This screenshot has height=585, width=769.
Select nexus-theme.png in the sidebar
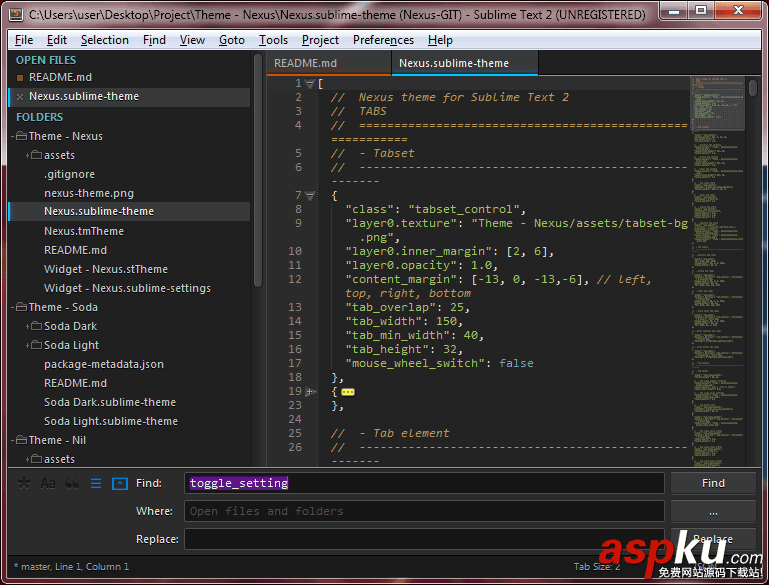(x=89, y=194)
